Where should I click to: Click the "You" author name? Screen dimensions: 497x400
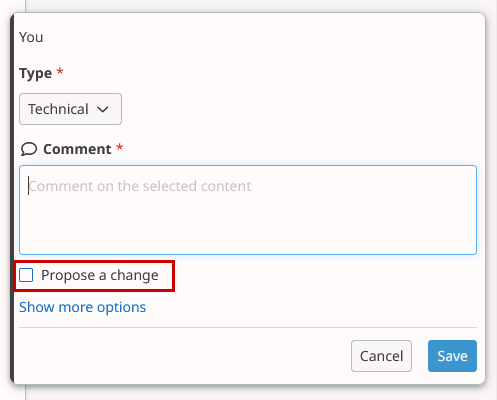[x=31, y=37]
